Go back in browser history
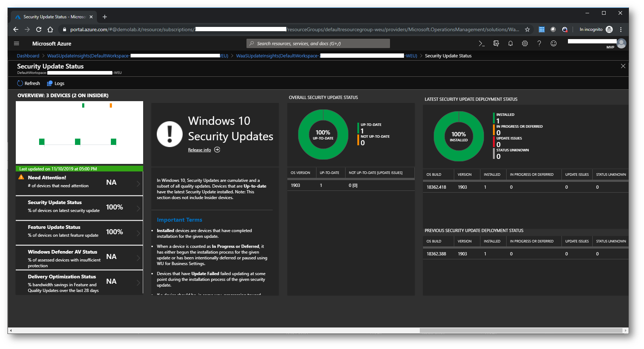644x349 pixels. point(16,29)
